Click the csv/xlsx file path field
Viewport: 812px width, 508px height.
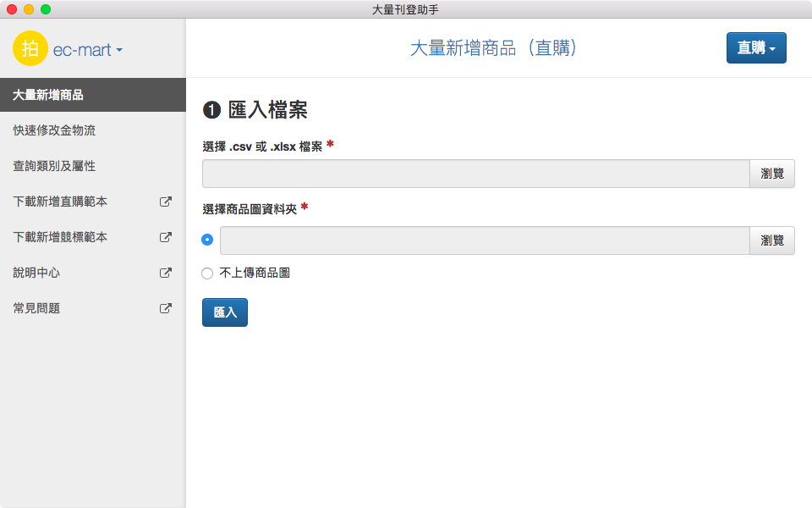[475, 174]
